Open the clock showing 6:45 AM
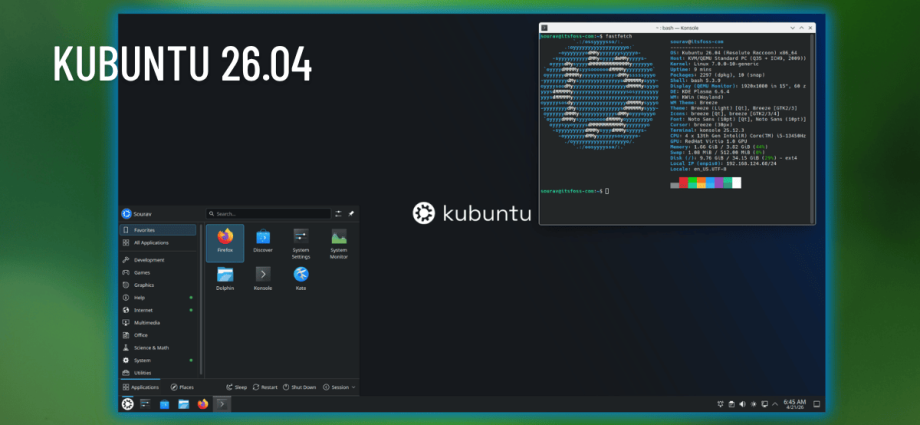The image size is (920, 425). click(794, 404)
